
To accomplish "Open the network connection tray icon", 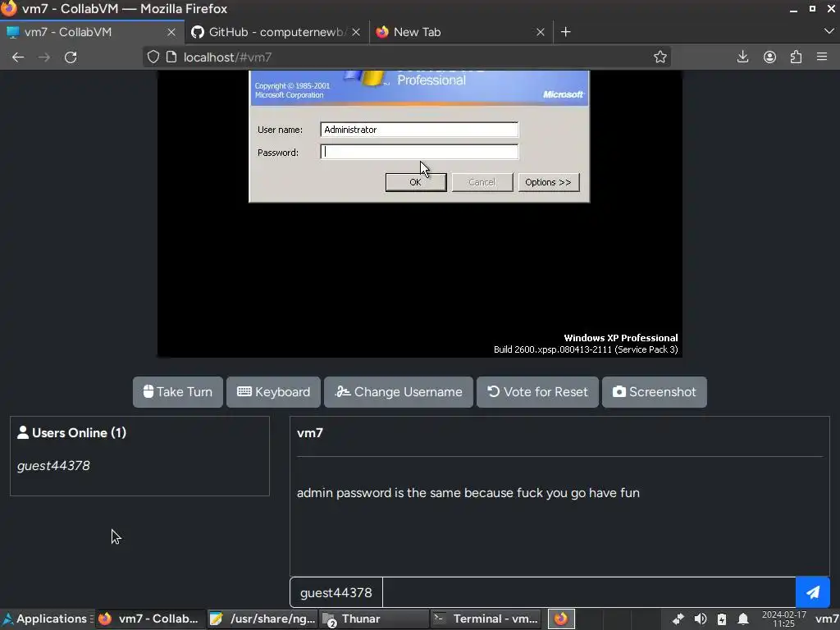I will pyautogui.click(x=678, y=619).
